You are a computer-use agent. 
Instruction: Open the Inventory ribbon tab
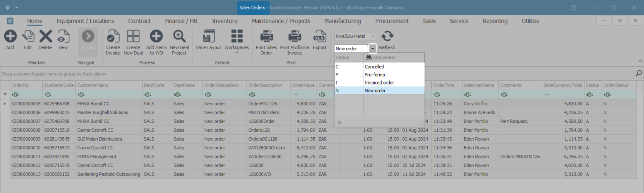point(224,21)
